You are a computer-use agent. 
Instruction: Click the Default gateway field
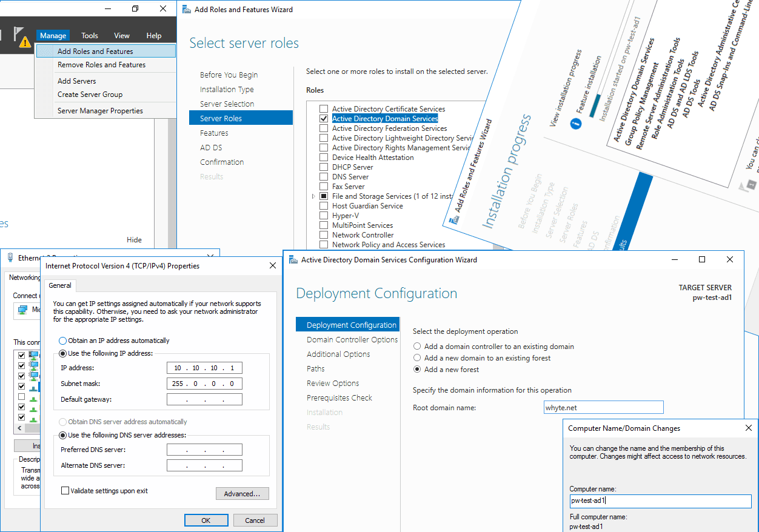coord(204,399)
